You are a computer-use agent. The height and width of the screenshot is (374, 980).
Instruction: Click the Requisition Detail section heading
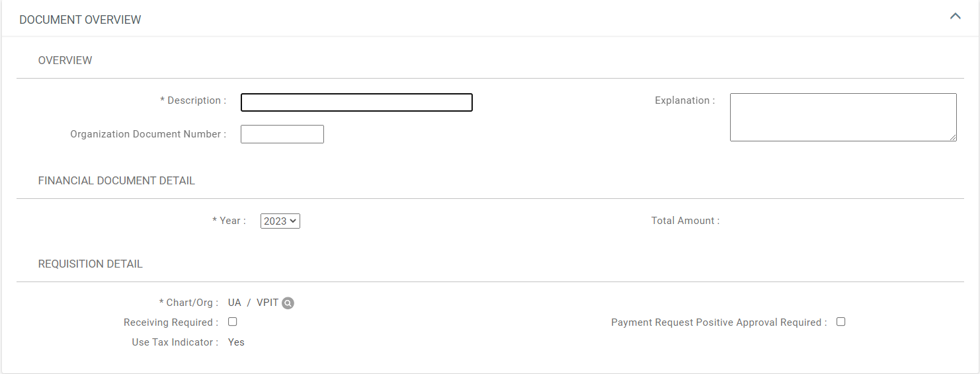click(91, 264)
